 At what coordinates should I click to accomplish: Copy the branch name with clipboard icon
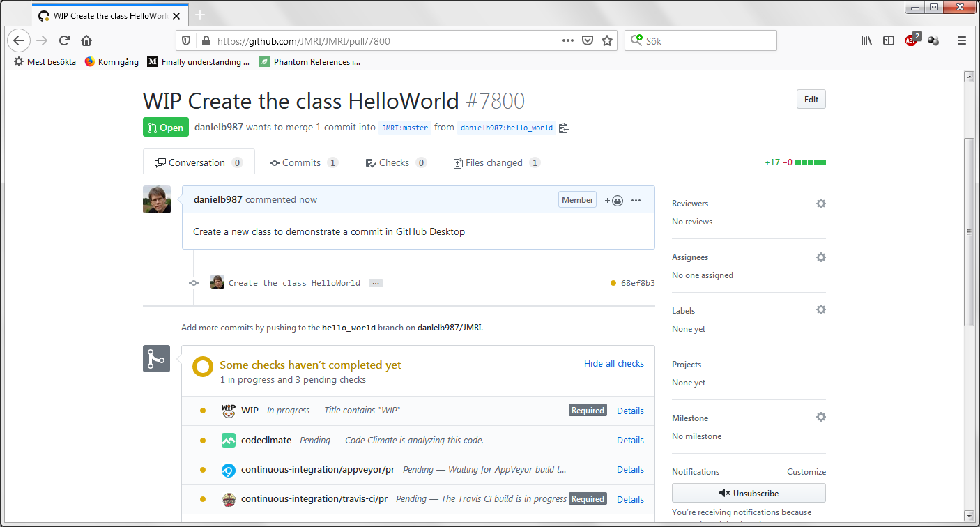point(564,128)
